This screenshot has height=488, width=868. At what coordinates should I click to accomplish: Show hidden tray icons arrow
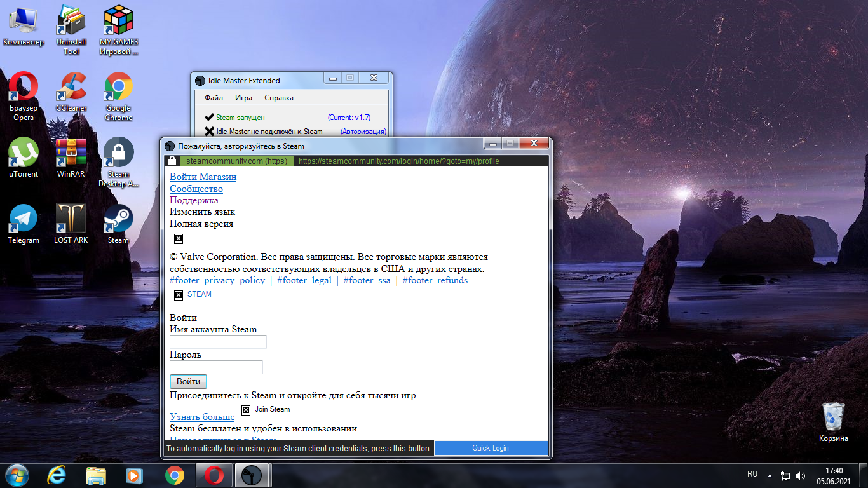click(770, 475)
